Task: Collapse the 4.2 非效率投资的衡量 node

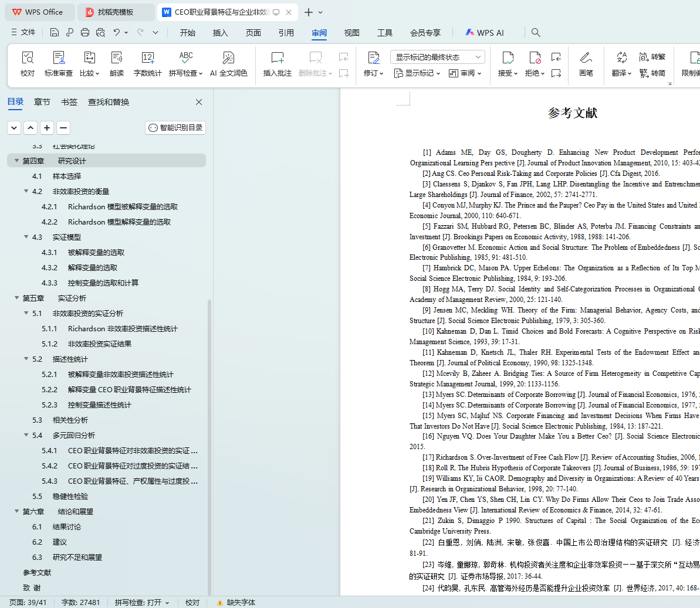Action: (26, 191)
